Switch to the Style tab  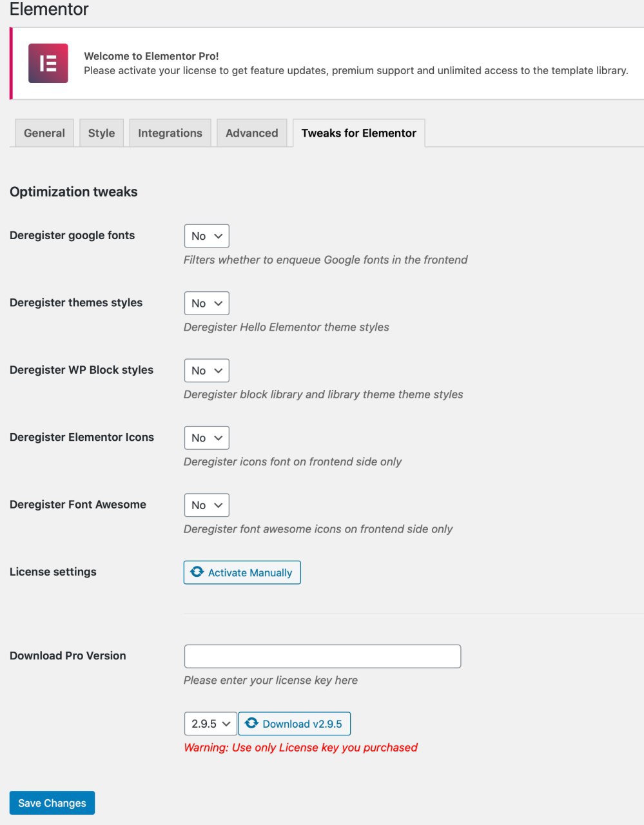[x=101, y=133]
